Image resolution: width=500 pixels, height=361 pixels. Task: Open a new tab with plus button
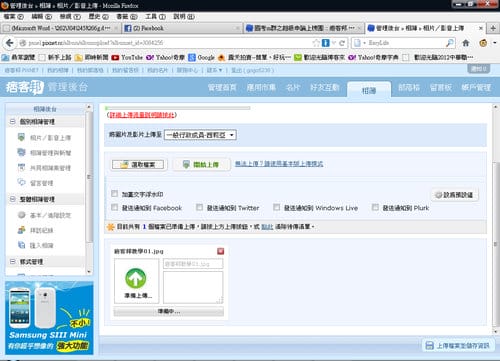pyautogui.click(x=493, y=28)
